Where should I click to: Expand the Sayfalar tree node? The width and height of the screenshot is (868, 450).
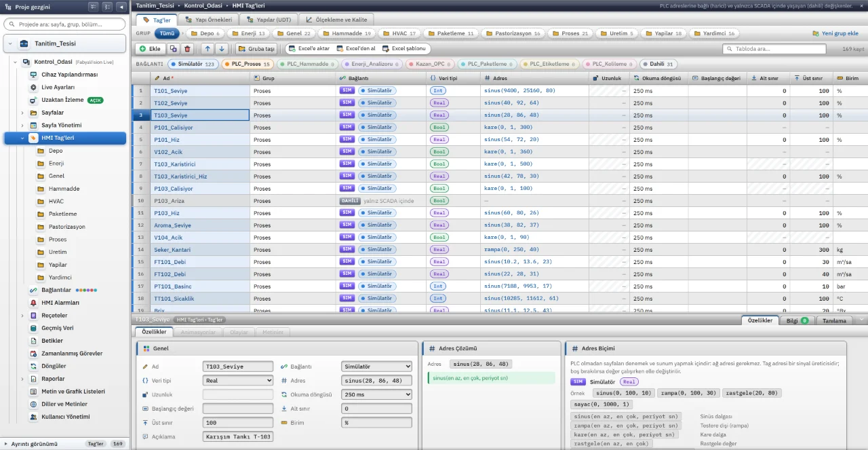click(x=22, y=113)
